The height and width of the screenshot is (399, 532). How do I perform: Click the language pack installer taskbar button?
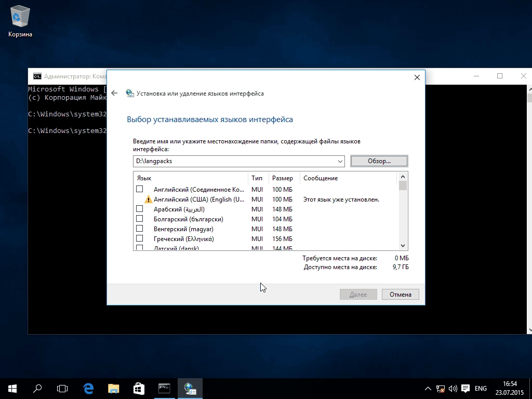(x=190, y=389)
